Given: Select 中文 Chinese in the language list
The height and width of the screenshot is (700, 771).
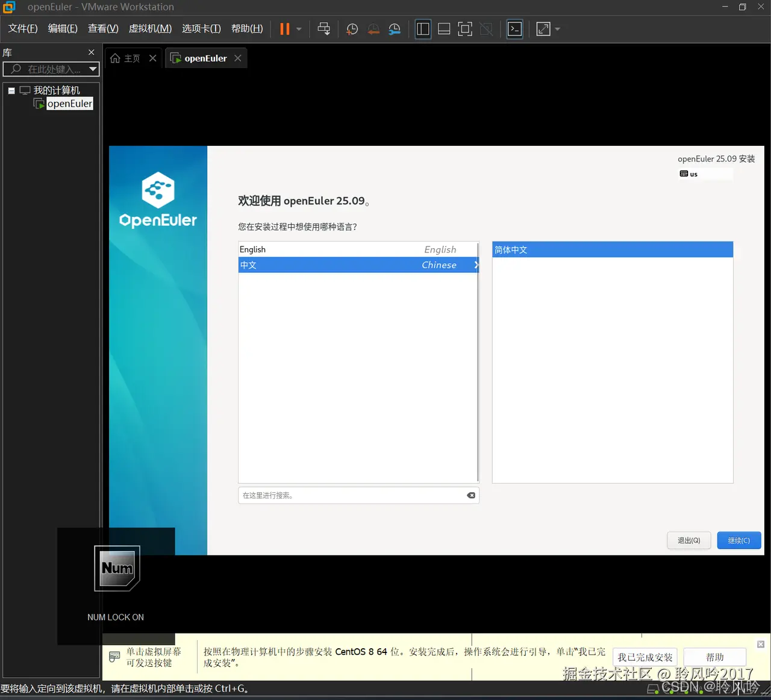Looking at the screenshot, I should (x=358, y=265).
